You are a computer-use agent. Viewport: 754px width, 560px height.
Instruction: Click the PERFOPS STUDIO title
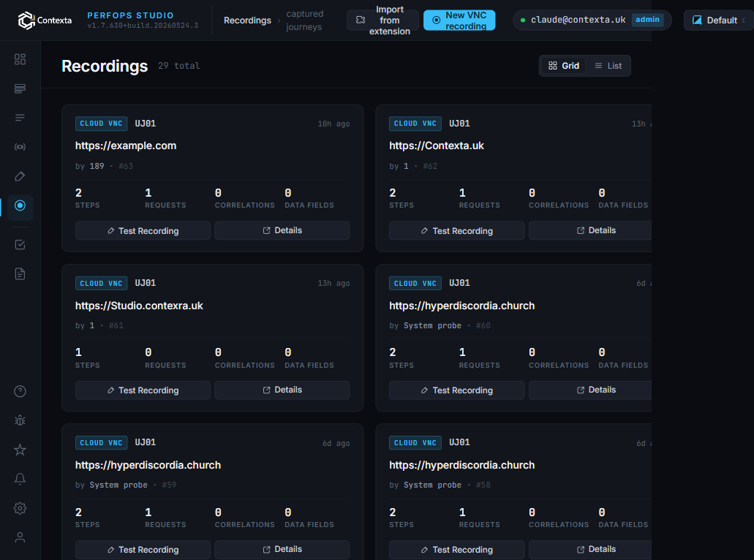130,15
